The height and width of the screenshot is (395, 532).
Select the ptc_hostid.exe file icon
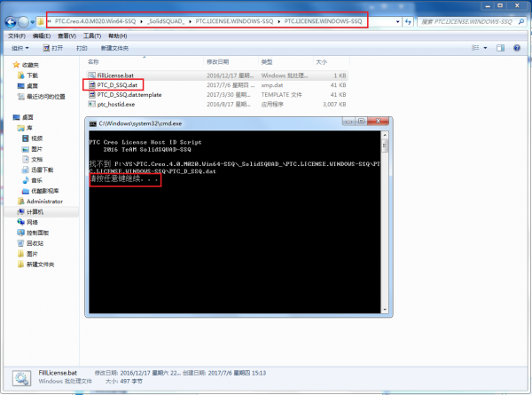click(91, 104)
